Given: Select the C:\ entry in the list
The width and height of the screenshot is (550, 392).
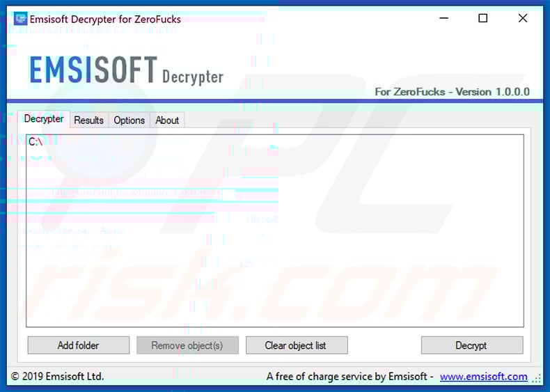Looking at the screenshot, I should click(x=36, y=142).
